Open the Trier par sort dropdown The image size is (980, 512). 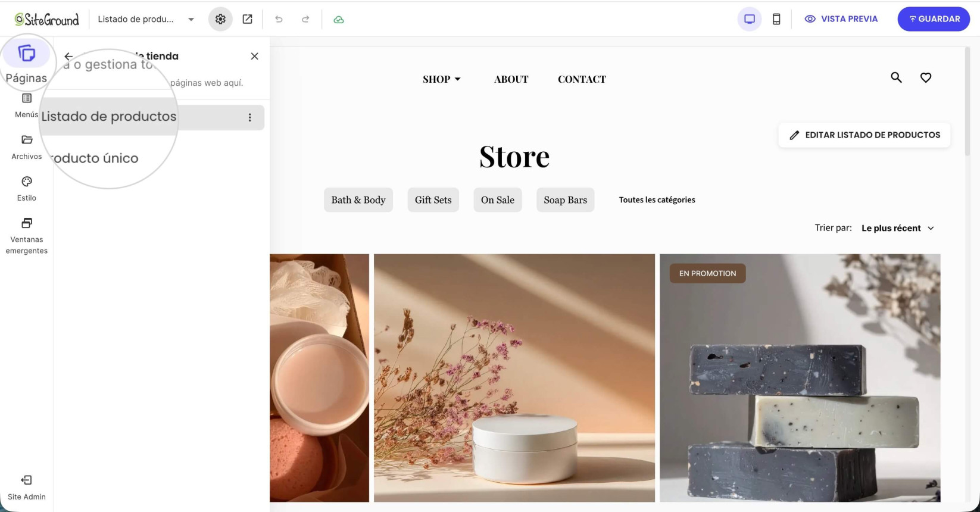coord(898,228)
